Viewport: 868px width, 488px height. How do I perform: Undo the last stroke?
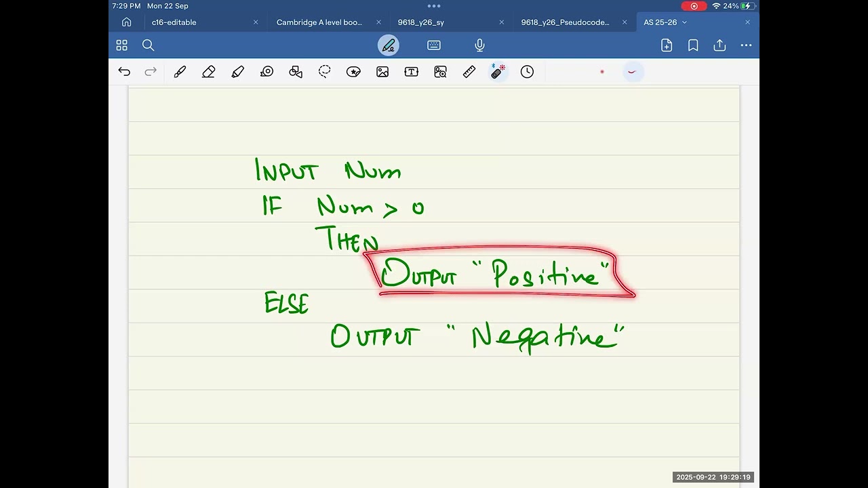[x=124, y=72]
